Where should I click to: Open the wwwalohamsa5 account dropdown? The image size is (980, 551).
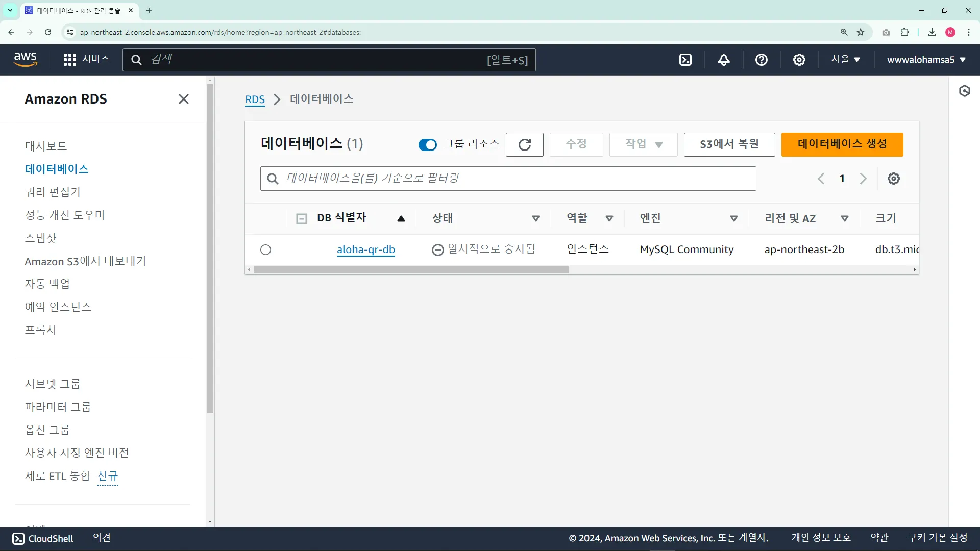(926, 60)
